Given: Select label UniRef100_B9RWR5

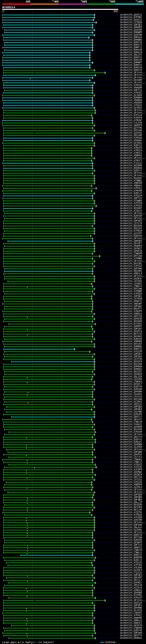Looking at the screenshot, I should pos(131,32).
